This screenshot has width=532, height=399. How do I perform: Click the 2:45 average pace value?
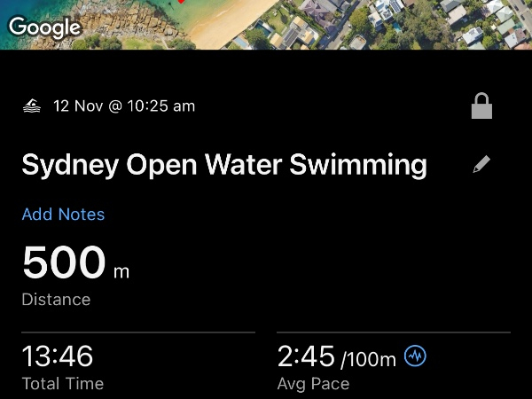point(306,356)
